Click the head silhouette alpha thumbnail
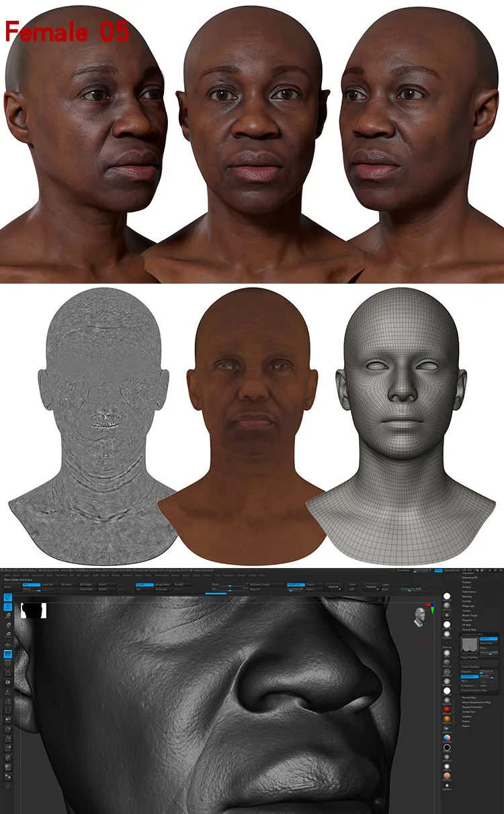This screenshot has width=504, height=814. pos(33,610)
